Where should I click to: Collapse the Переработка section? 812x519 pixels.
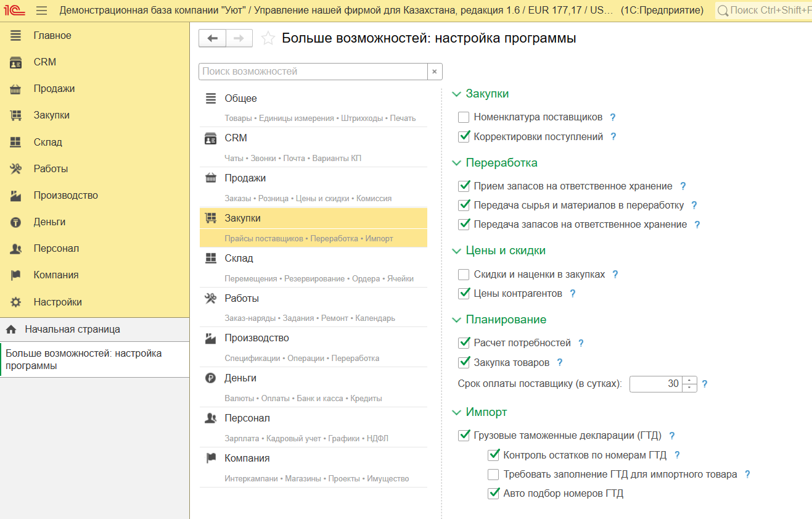(457, 163)
